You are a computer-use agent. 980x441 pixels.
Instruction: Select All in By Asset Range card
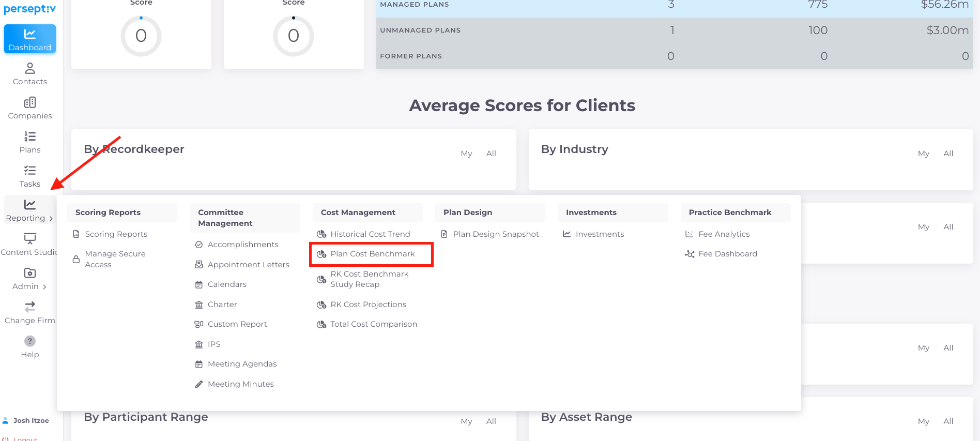pyautogui.click(x=948, y=421)
